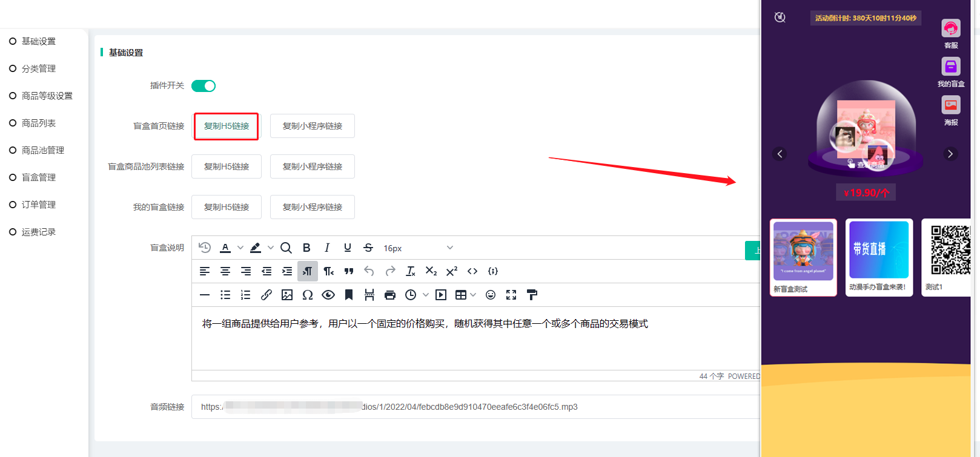Click 复制H5链接 for 盲盒首页链接
This screenshot has width=980, height=457.
(x=227, y=126)
